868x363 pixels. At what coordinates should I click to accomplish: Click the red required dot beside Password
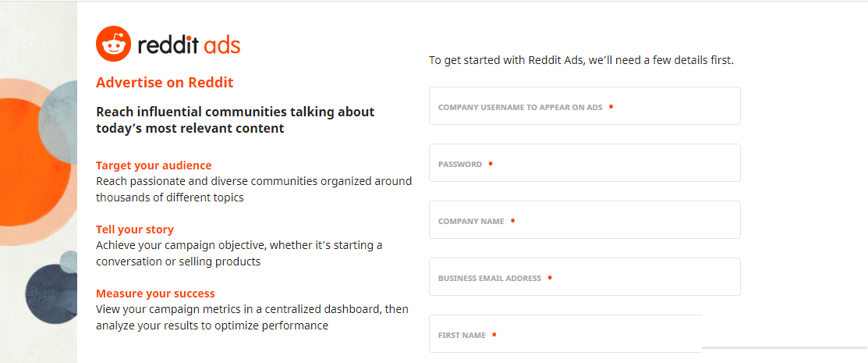tap(491, 163)
